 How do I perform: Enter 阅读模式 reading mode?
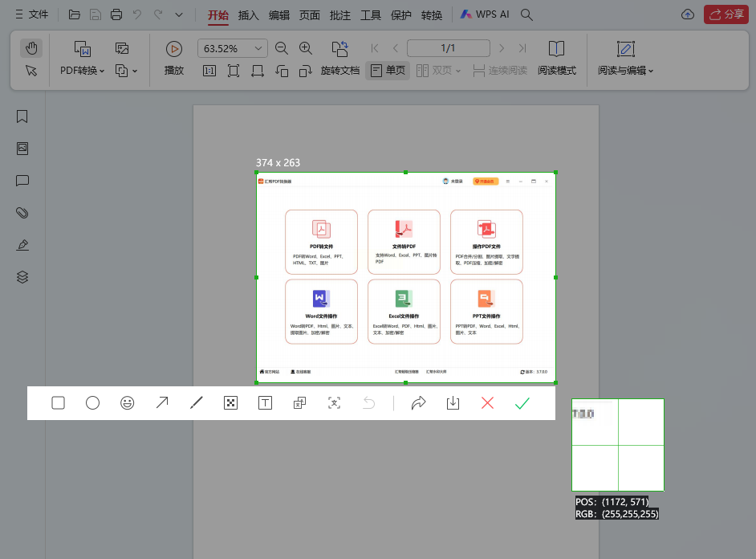[557, 59]
